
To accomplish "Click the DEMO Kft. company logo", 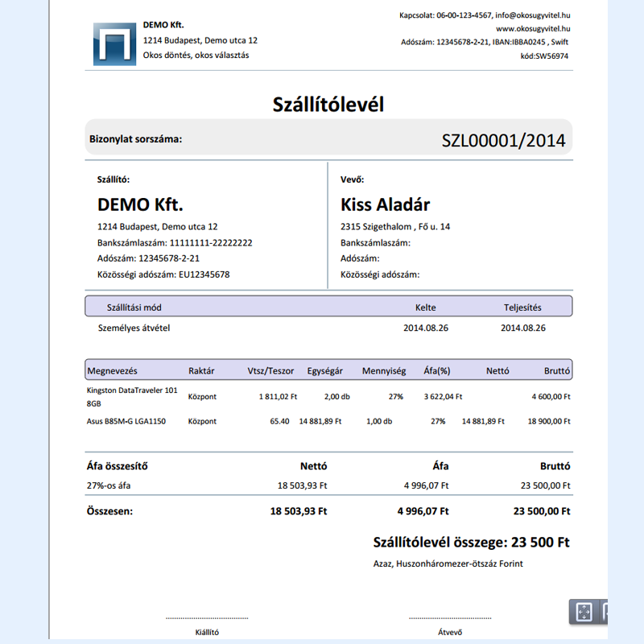I will (x=114, y=42).
